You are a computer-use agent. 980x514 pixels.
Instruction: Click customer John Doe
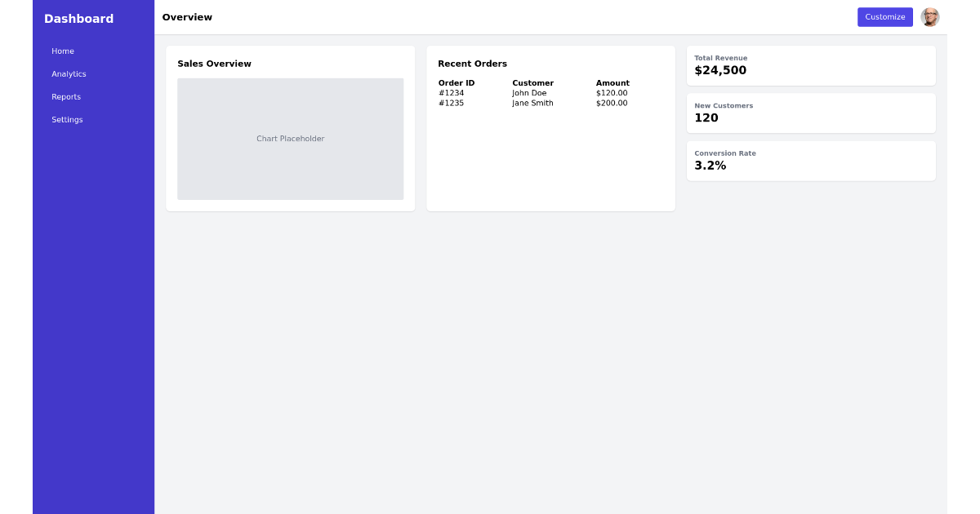tap(528, 93)
